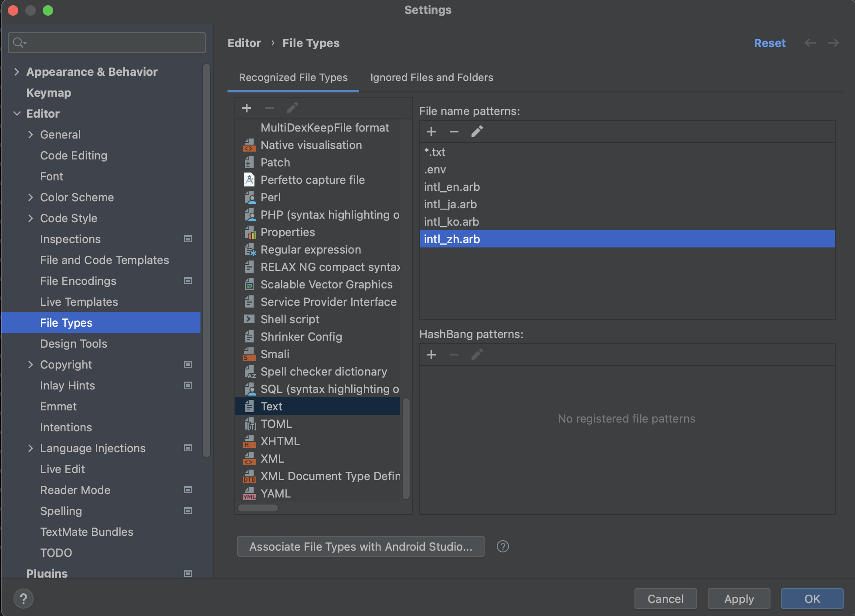Switch to Ignored Files and Folders tab

pyautogui.click(x=431, y=78)
